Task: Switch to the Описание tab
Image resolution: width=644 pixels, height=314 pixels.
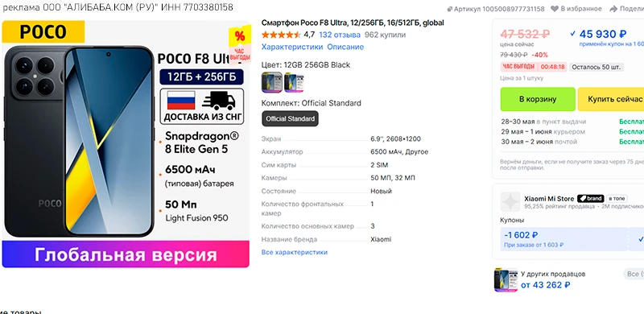Action: (x=345, y=47)
